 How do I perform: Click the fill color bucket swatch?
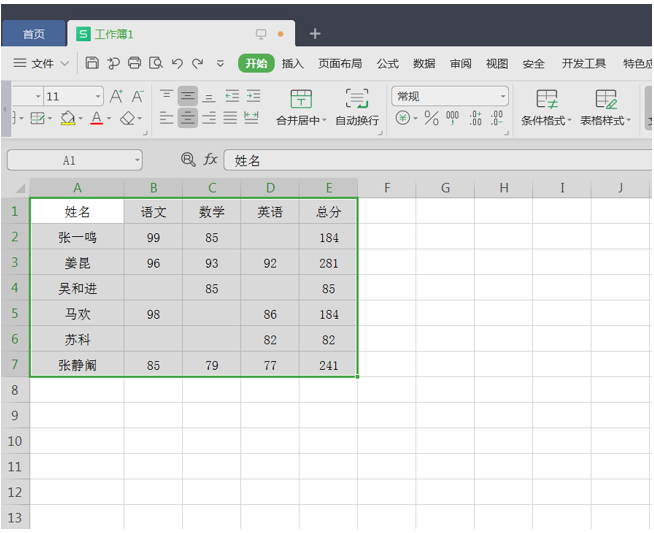click(x=68, y=118)
